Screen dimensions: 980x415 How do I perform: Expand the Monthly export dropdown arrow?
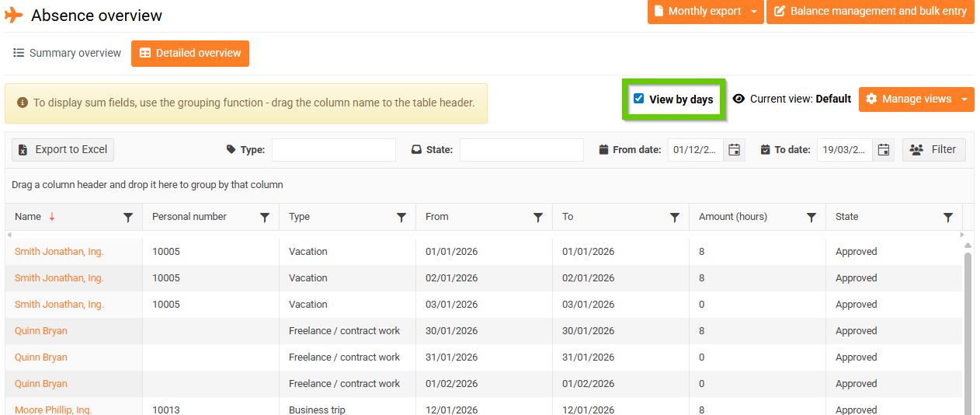tap(754, 12)
